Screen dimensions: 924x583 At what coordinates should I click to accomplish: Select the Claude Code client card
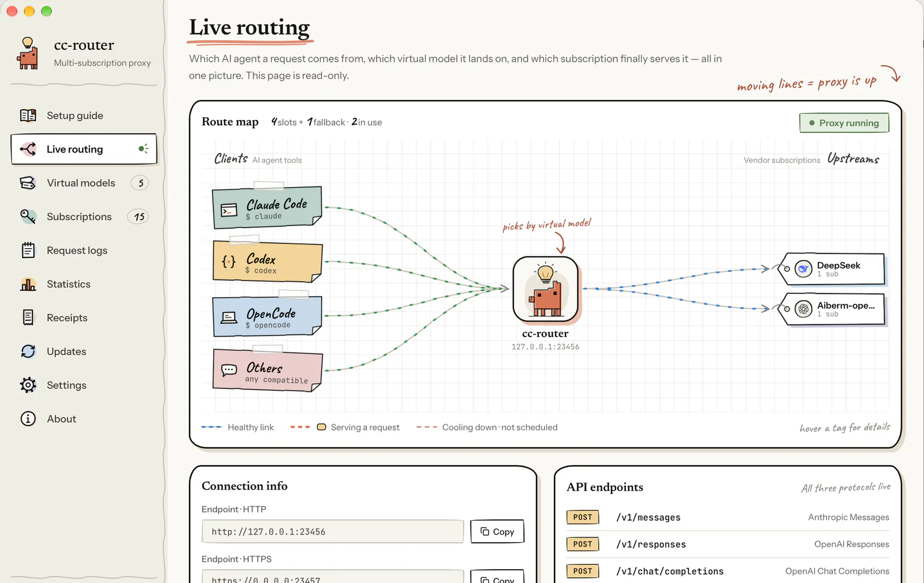[x=267, y=207]
